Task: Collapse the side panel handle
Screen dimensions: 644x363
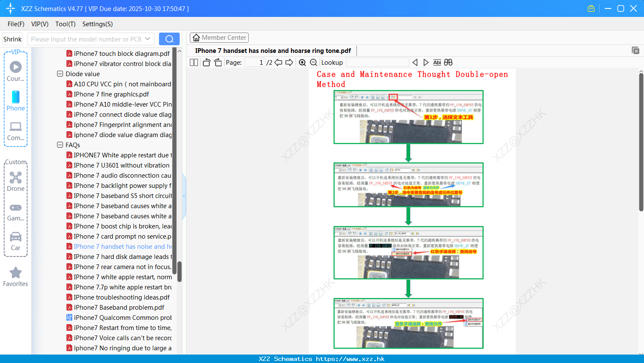Action: coord(184,196)
